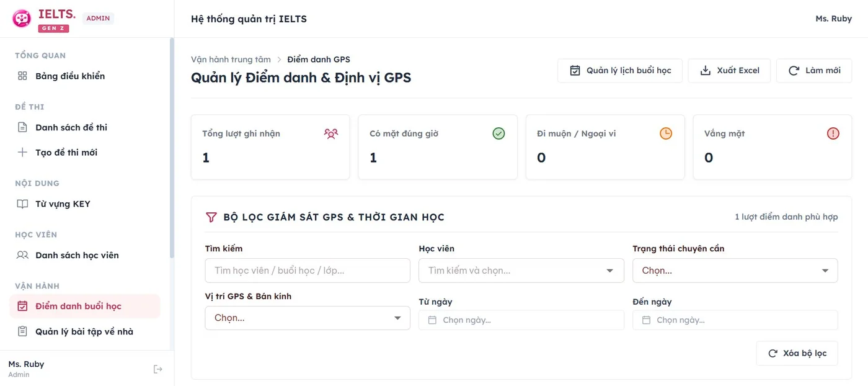This screenshot has width=868, height=386.
Task: Focus the Tìm kiếm search input
Action: (308, 271)
